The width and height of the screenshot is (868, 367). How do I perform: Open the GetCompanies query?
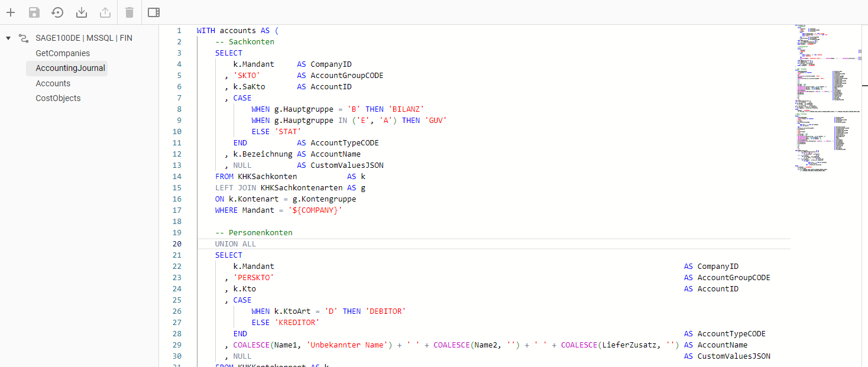pyautogui.click(x=63, y=53)
